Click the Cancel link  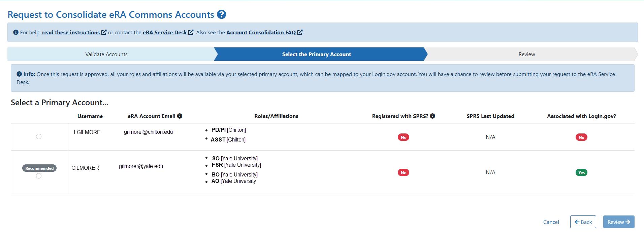(x=551, y=222)
